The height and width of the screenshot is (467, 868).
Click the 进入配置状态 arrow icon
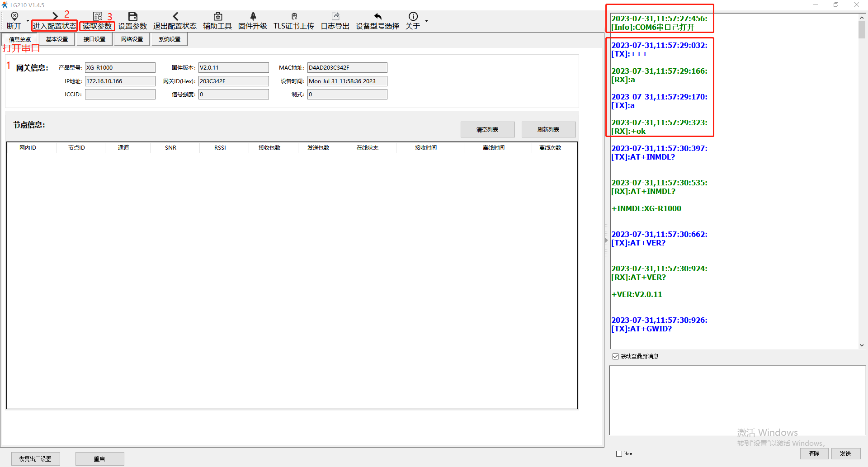(55, 17)
